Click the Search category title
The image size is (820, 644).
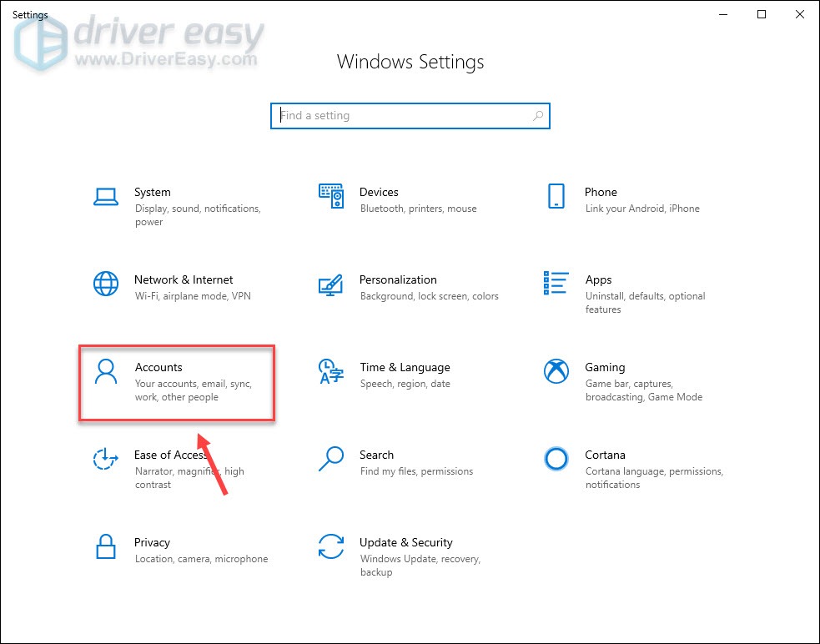click(376, 455)
